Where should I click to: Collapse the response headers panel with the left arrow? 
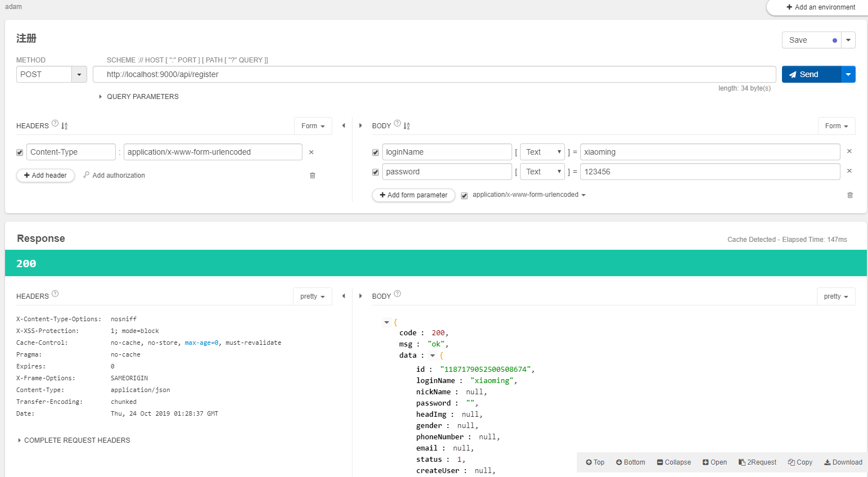click(x=343, y=296)
